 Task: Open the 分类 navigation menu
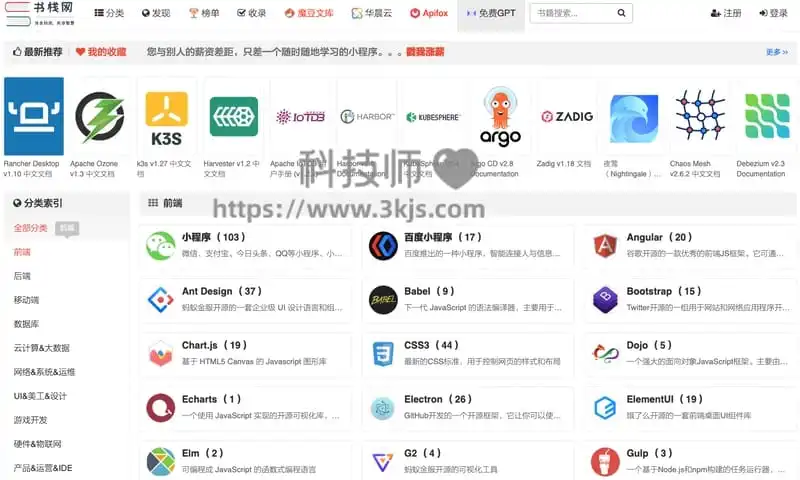(109, 13)
